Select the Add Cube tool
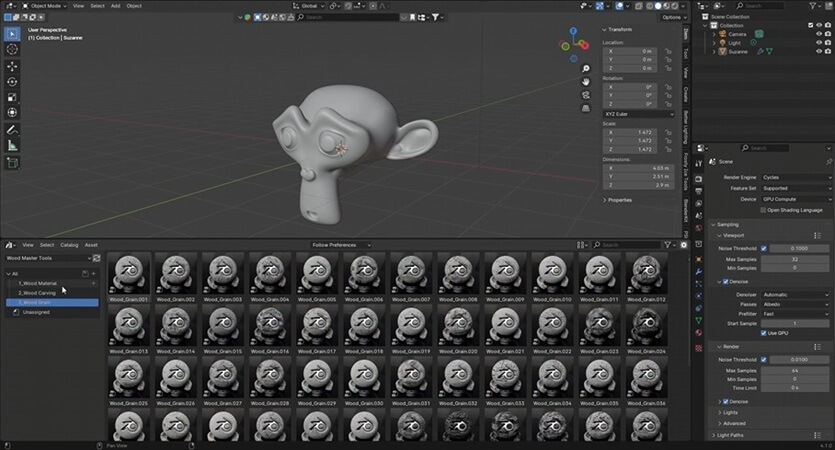Image resolution: width=835 pixels, height=450 pixels. click(12, 163)
